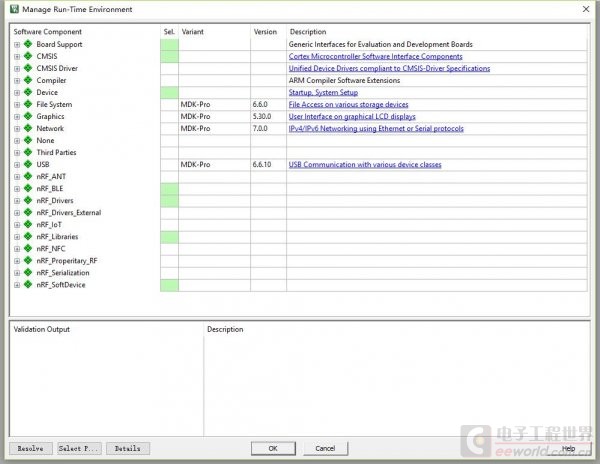The image size is (600, 464).
Task: Click the Sel cell for nRF_BLE row
Action: (x=169, y=189)
